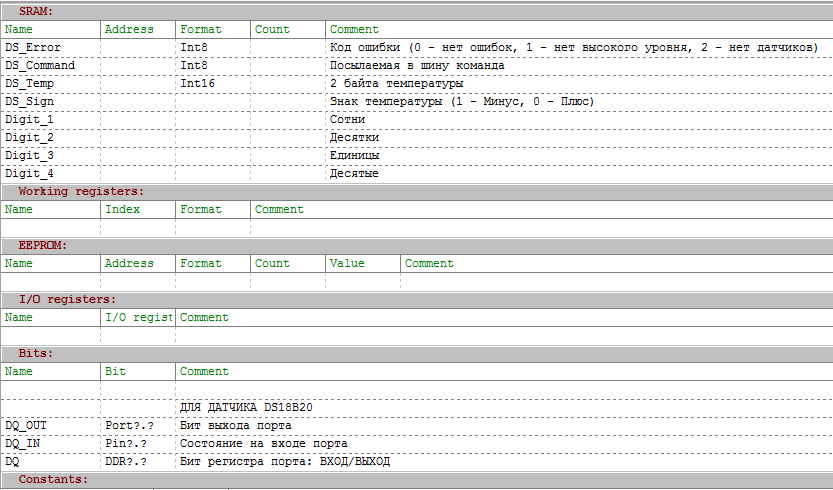Click the EEPROM section header
This screenshot has height=490, width=833.
coord(43,245)
